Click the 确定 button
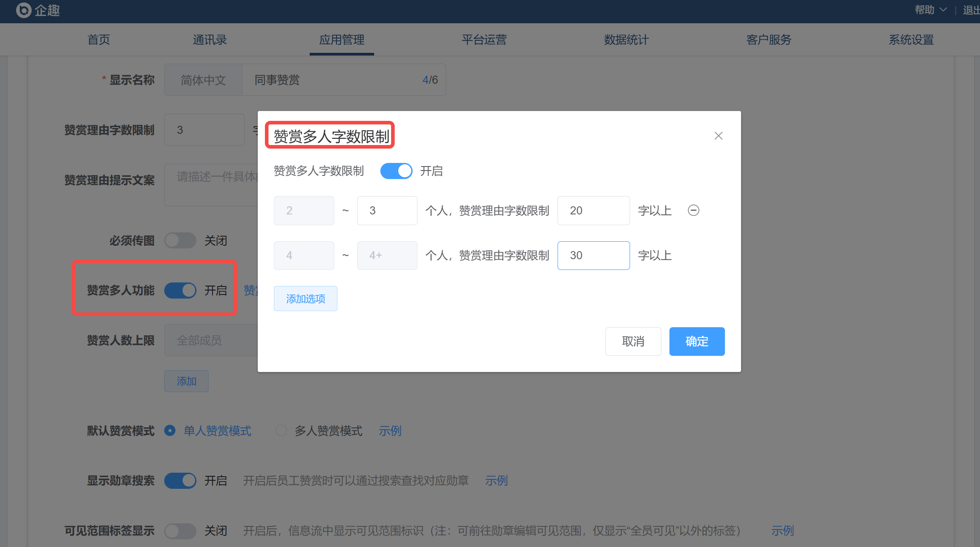The height and width of the screenshot is (547, 980). click(x=697, y=342)
